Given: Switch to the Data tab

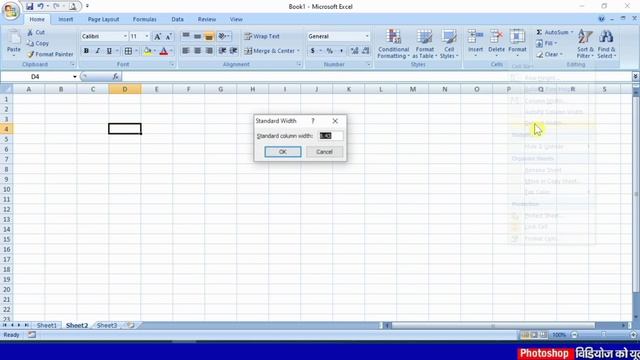Looking at the screenshot, I should [x=178, y=19].
